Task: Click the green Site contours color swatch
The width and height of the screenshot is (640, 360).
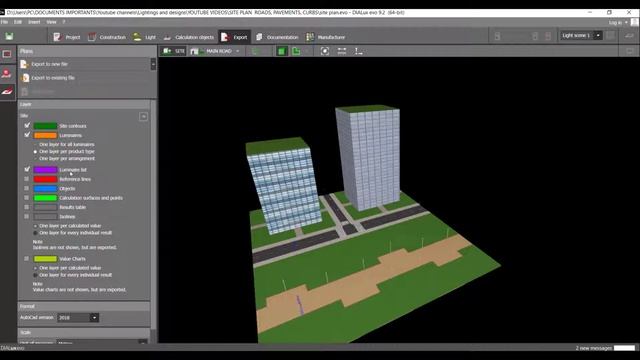Action: point(45,126)
